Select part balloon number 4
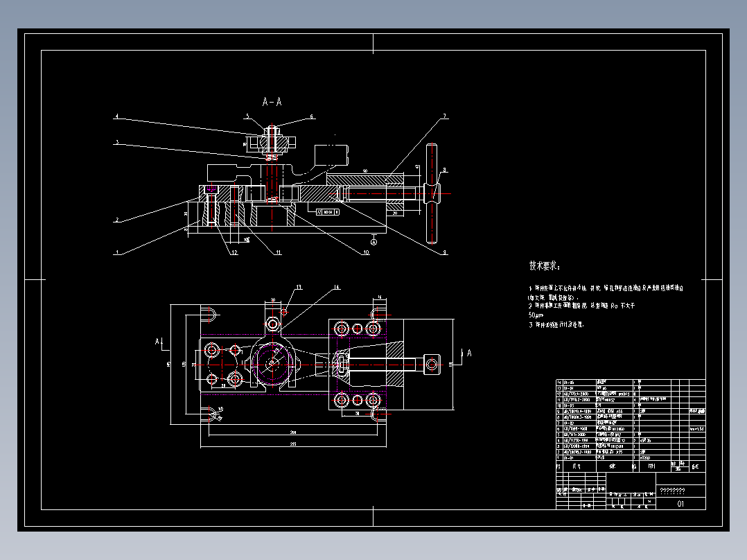The height and width of the screenshot is (560, 747). [x=116, y=116]
